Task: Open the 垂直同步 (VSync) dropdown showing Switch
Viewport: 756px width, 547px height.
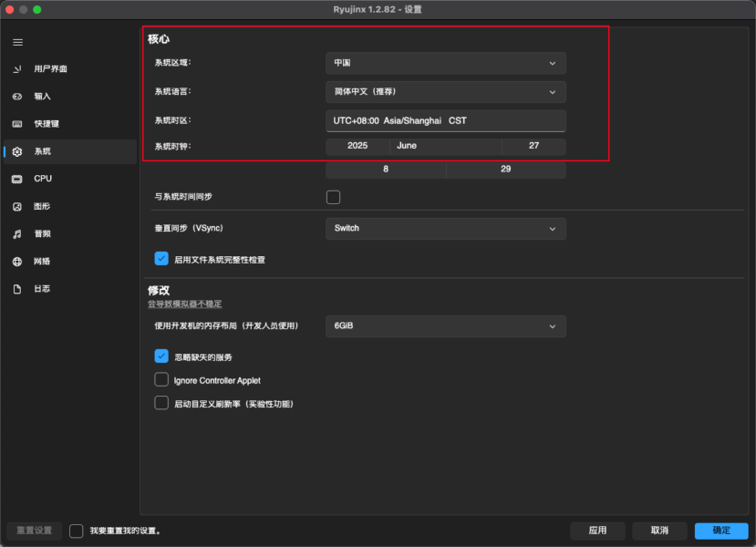Action: pos(446,229)
